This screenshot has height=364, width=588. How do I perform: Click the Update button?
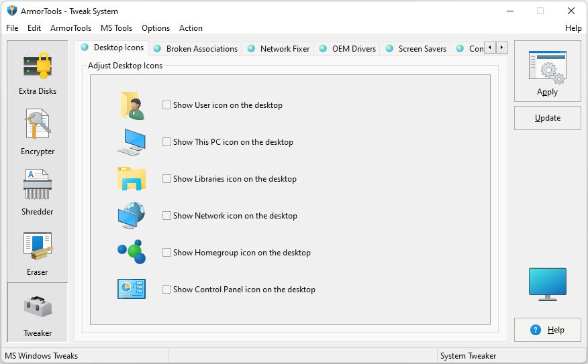[547, 118]
